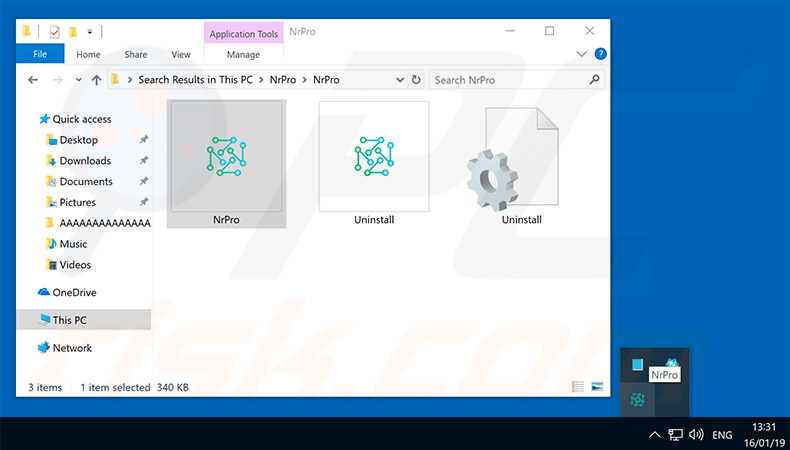790x450 pixels.
Task: Select the NrPro application file
Action: [x=226, y=163]
